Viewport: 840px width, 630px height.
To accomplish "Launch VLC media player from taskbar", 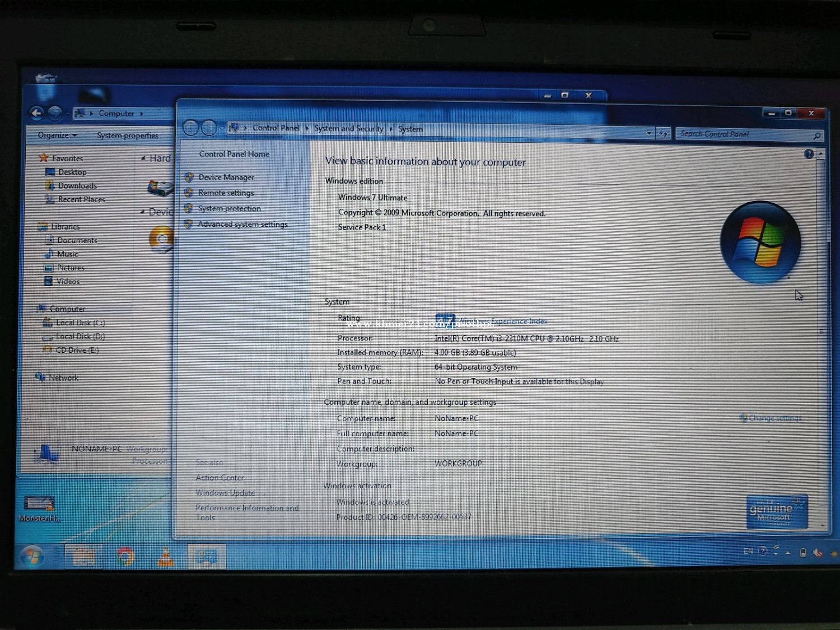I will (x=166, y=557).
